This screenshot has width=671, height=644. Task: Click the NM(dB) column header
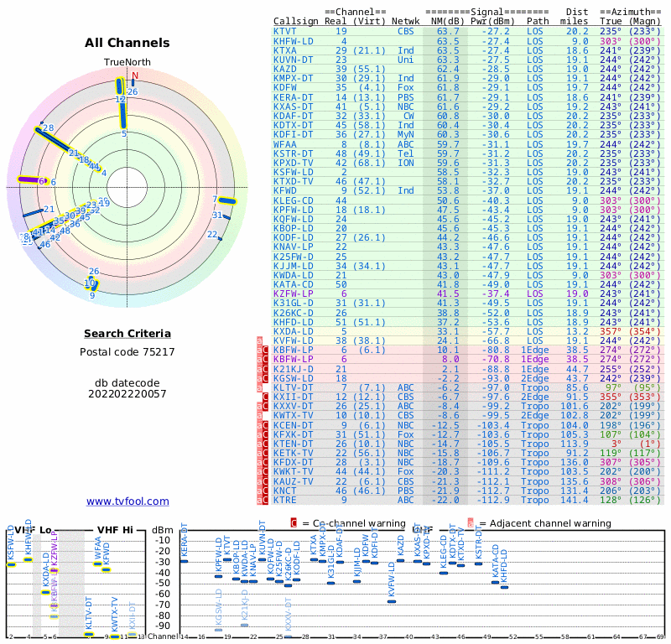pos(447,22)
